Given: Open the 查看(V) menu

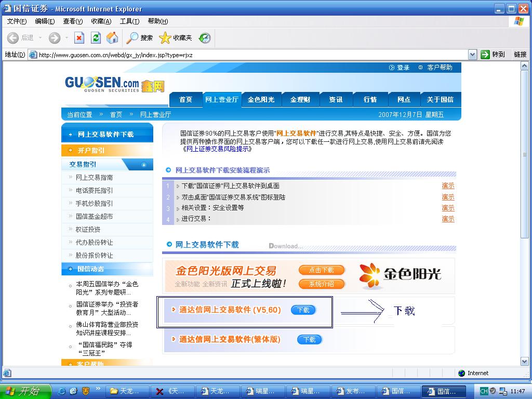Looking at the screenshot, I should [x=73, y=21].
